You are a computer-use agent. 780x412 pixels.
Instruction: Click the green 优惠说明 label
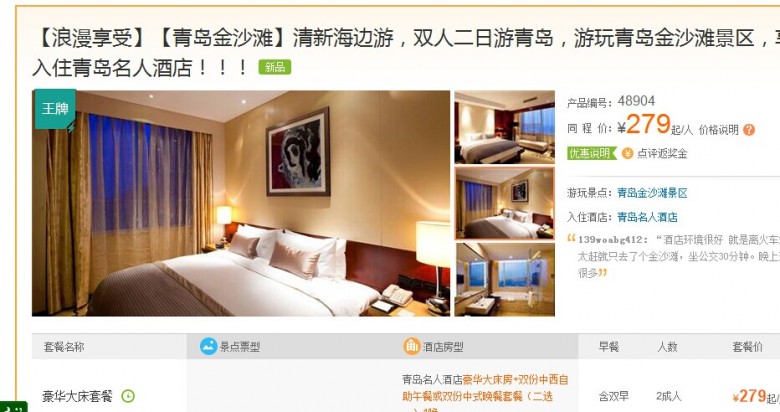591,153
